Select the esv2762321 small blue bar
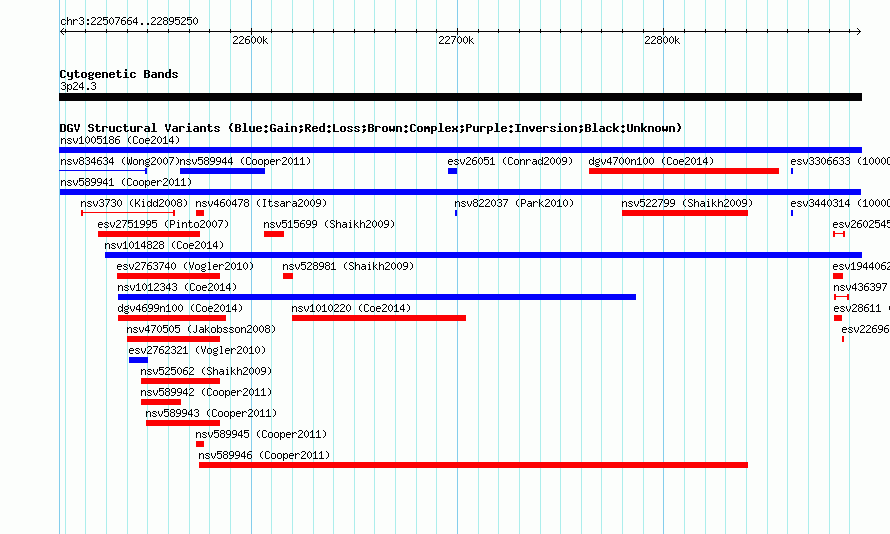The width and height of the screenshot is (890, 534). (x=138, y=360)
